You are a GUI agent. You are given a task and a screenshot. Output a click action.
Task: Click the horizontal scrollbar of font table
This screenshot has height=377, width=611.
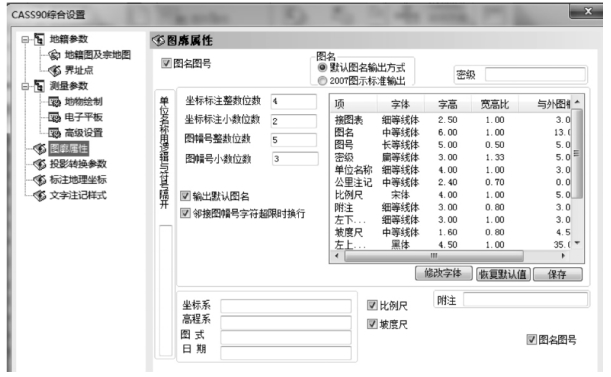[434, 256]
